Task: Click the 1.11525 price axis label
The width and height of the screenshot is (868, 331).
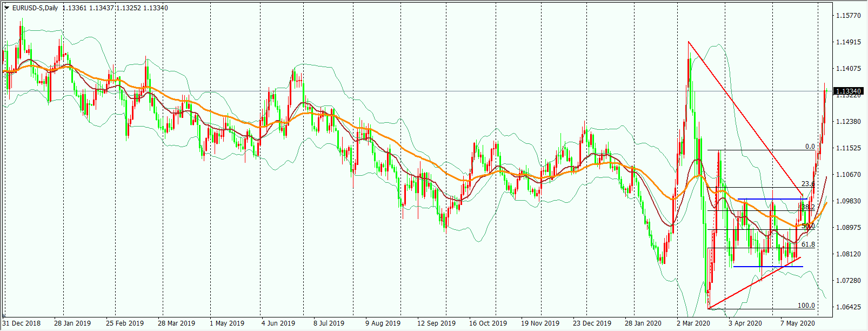Action: coord(848,148)
